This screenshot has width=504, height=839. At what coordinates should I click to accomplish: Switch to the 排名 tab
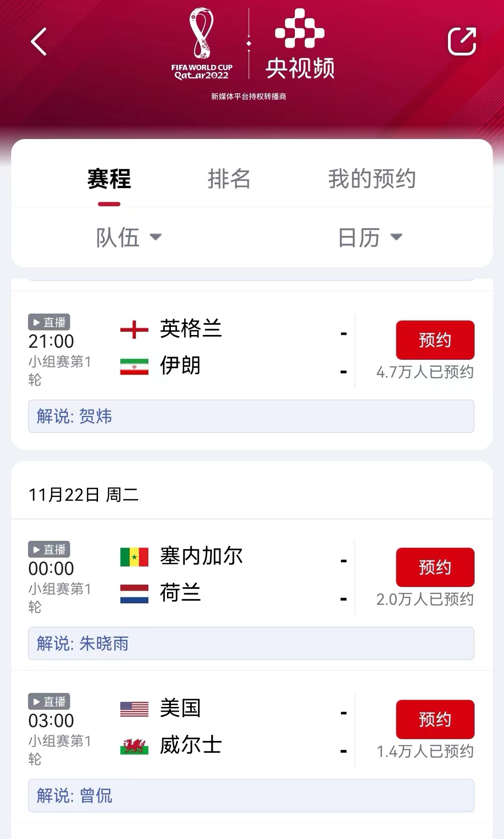point(229,179)
